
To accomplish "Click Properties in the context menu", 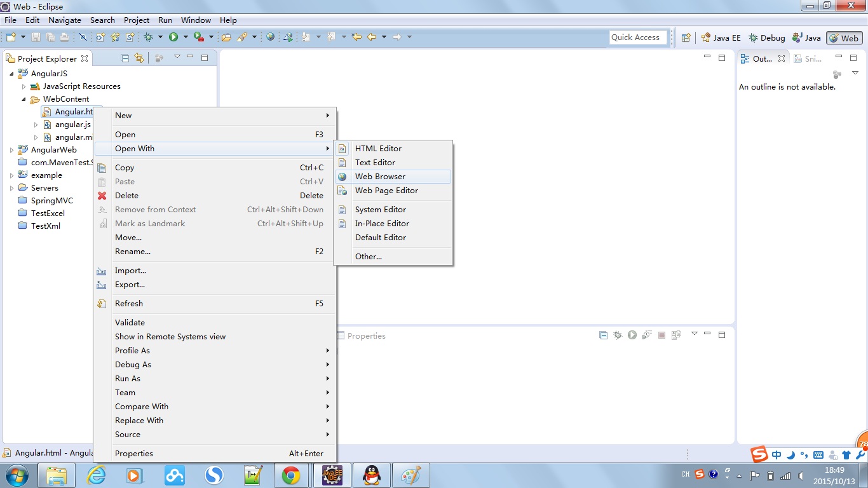I will 215,454.
